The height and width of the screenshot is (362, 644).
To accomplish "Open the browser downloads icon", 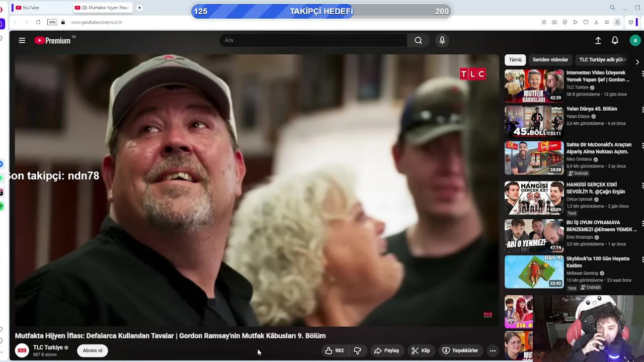I will [x=596, y=22].
